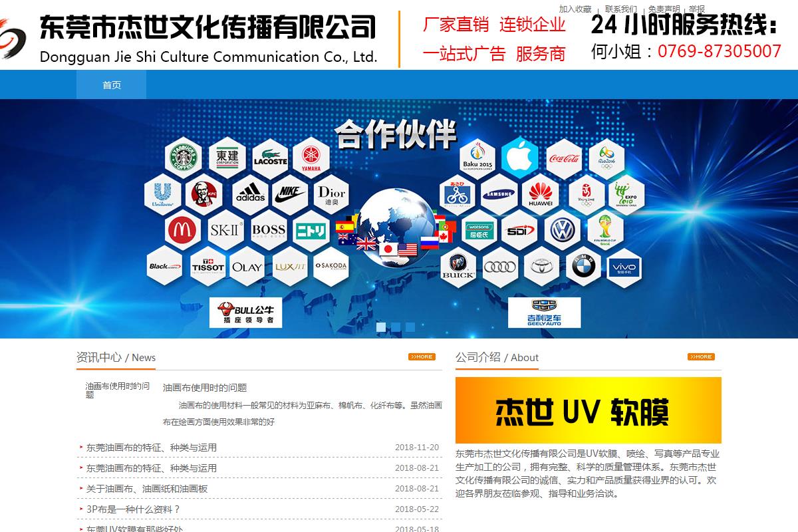Screen dimensions: 798x532
Task: Click the BULL 公牛 logo in banner
Action: point(246,313)
